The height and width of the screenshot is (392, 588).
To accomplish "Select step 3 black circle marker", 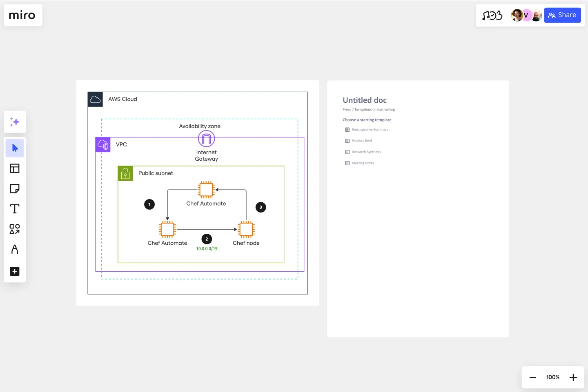I will coord(261,207).
